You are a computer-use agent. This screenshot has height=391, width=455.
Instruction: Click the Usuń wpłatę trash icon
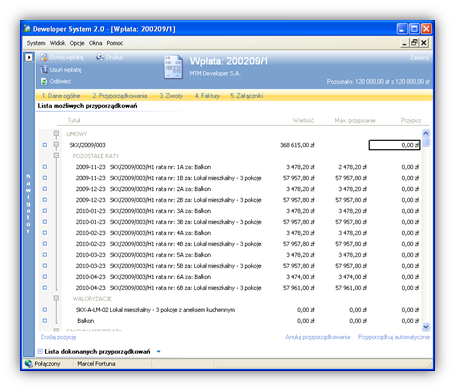[44, 69]
